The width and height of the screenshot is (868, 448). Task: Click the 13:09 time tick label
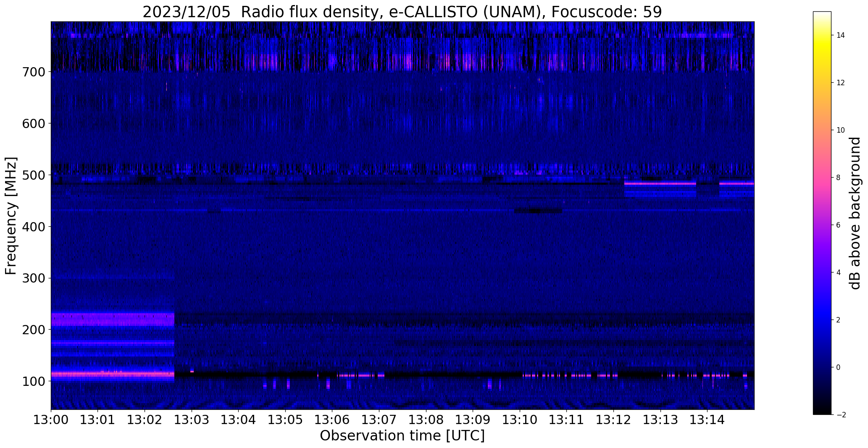coord(473,420)
